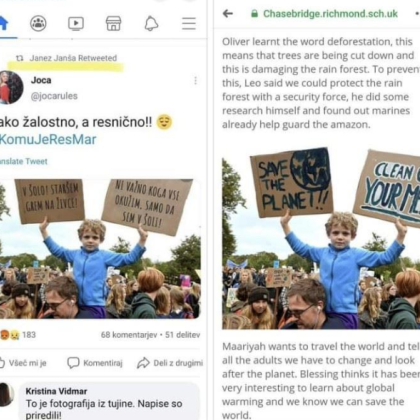
Task: Click Joca's profile avatar
Action: [x=10, y=87]
